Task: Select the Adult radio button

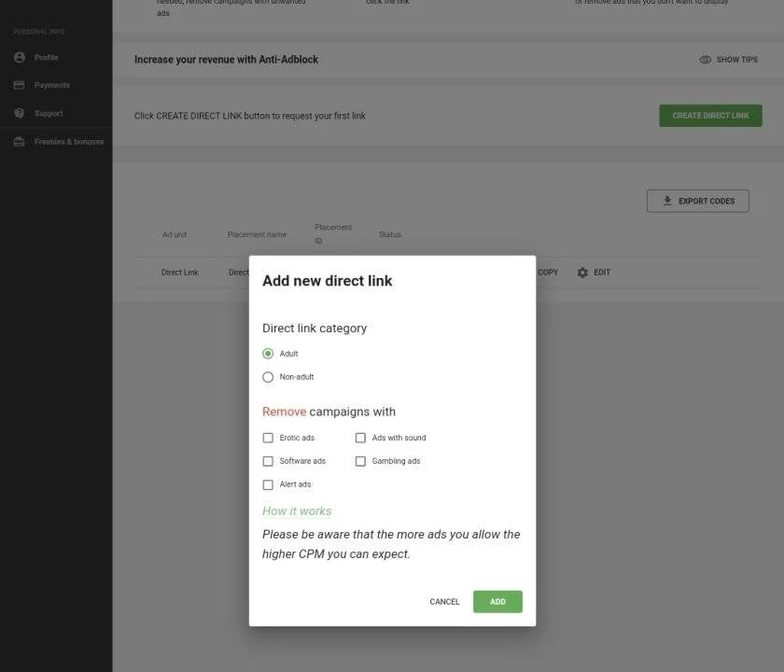Action: click(268, 354)
